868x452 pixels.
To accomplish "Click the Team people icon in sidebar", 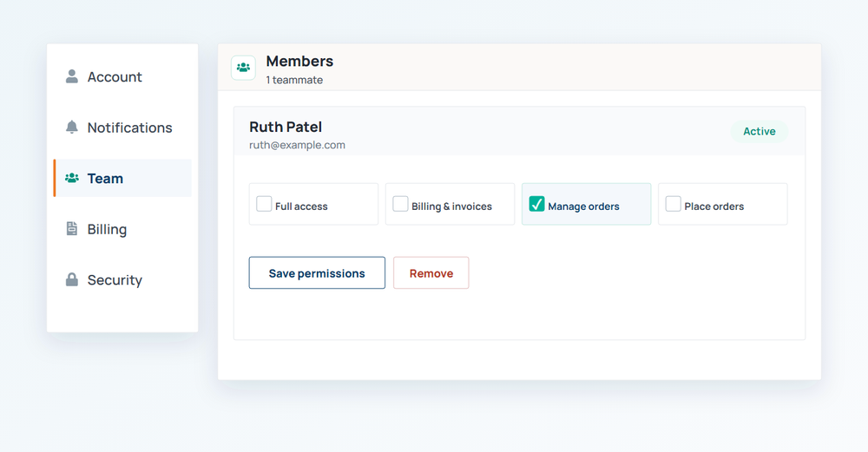I will coord(72,178).
